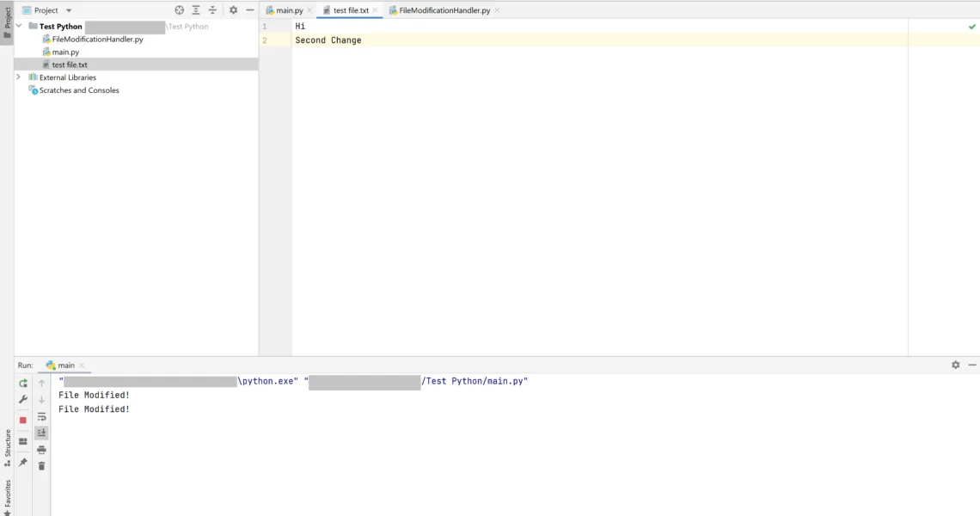Screen dimensions: 980x516
Task: Pin the main run tab
Action: click(x=23, y=463)
